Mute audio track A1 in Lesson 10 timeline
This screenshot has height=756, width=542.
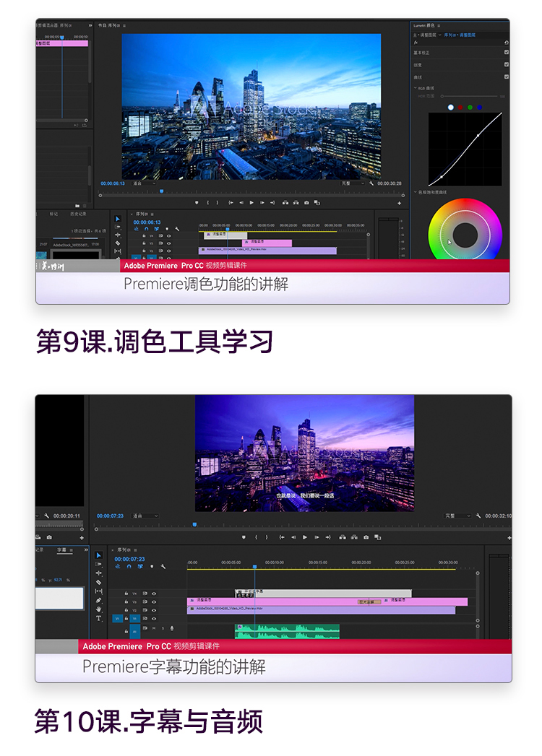click(x=154, y=628)
